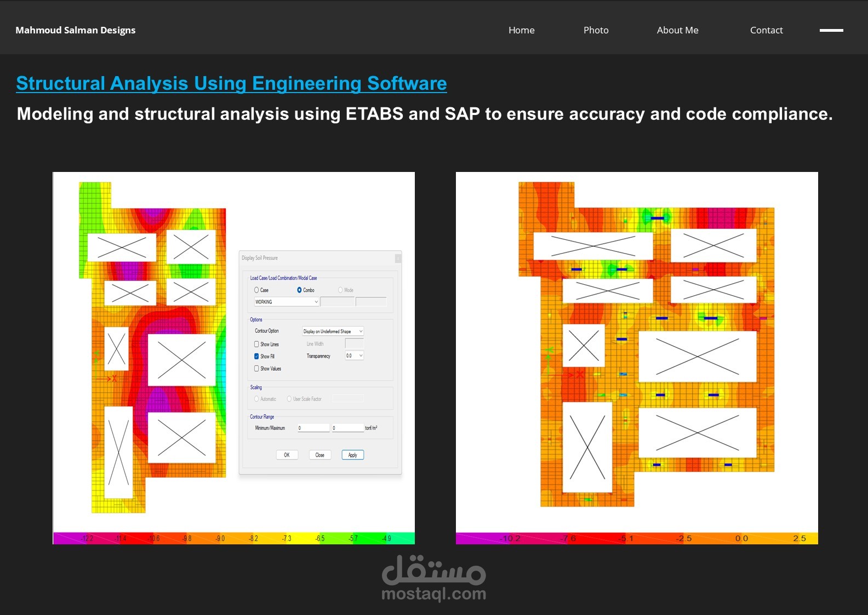Screen dimensions: 868x615
Task: Open the hamburger menu in the header
Action: 831,30
